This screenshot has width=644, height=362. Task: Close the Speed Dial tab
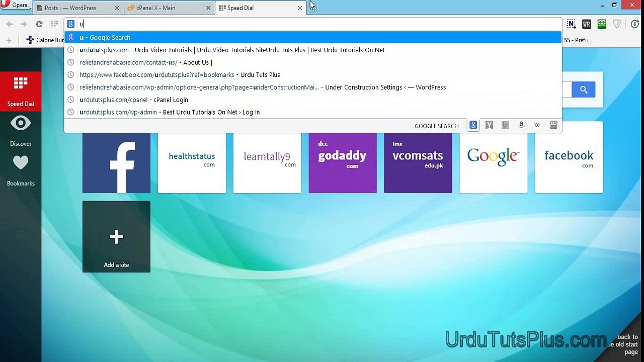tap(299, 8)
